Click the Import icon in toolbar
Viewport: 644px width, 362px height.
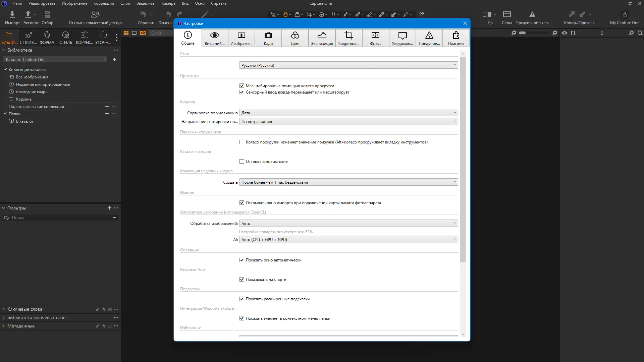(x=12, y=14)
